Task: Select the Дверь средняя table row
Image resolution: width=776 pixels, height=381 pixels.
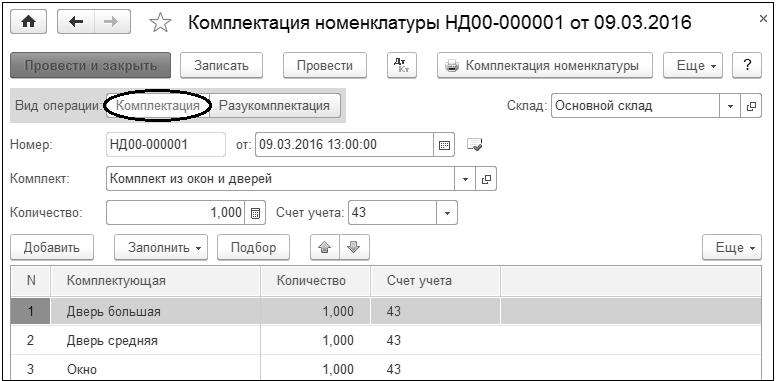Action: [386, 340]
